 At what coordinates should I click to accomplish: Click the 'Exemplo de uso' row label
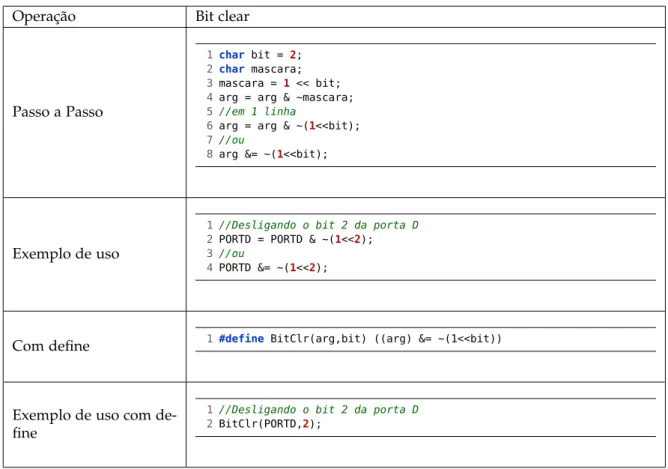66,253
